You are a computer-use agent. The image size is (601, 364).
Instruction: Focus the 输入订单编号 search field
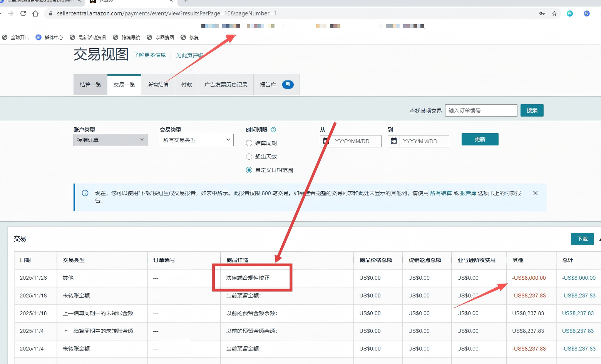coord(481,110)
